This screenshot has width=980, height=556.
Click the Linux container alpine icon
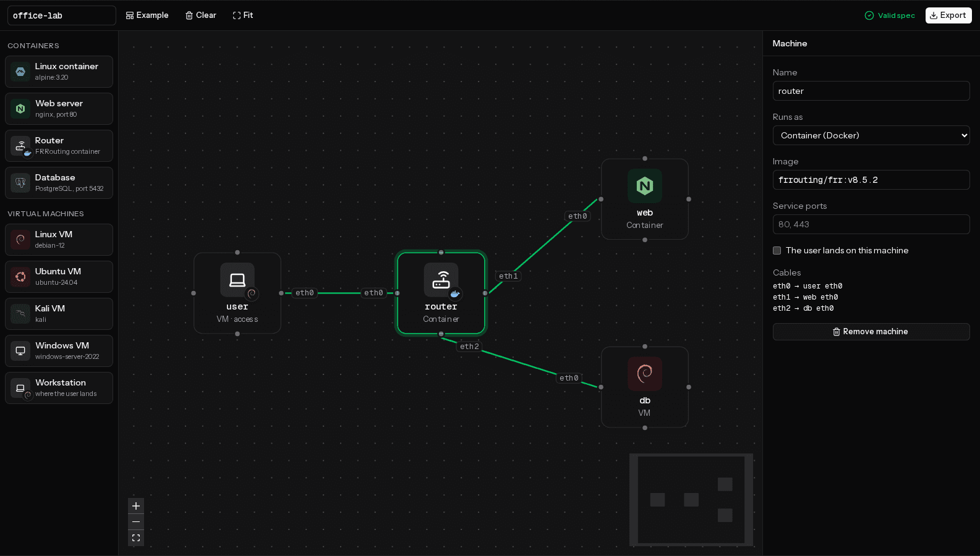(20, 72)
